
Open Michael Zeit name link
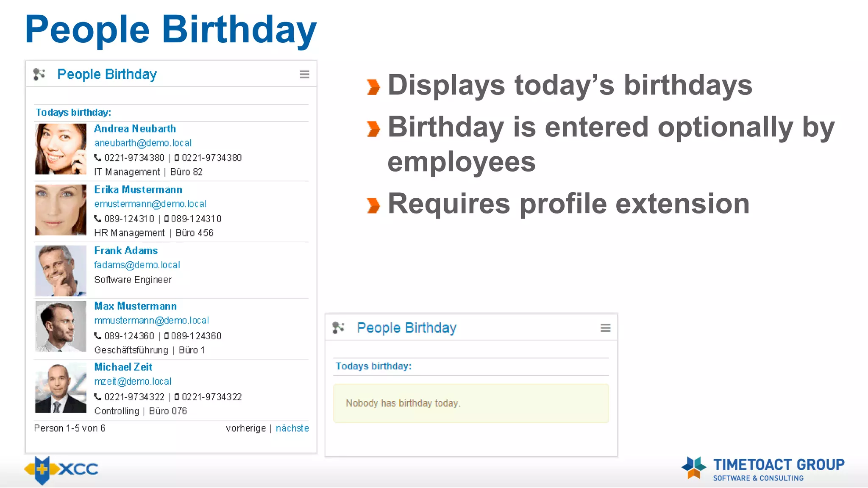coord(123,367)
